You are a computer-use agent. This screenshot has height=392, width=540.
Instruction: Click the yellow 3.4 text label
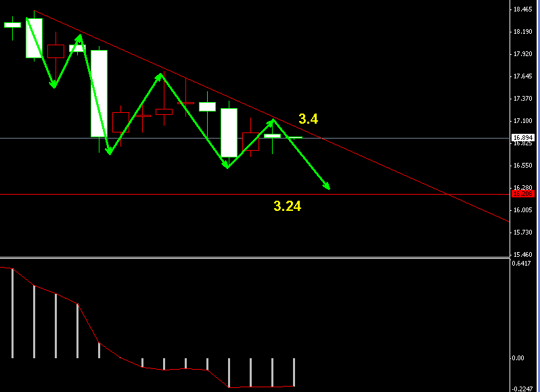(308, 119)
